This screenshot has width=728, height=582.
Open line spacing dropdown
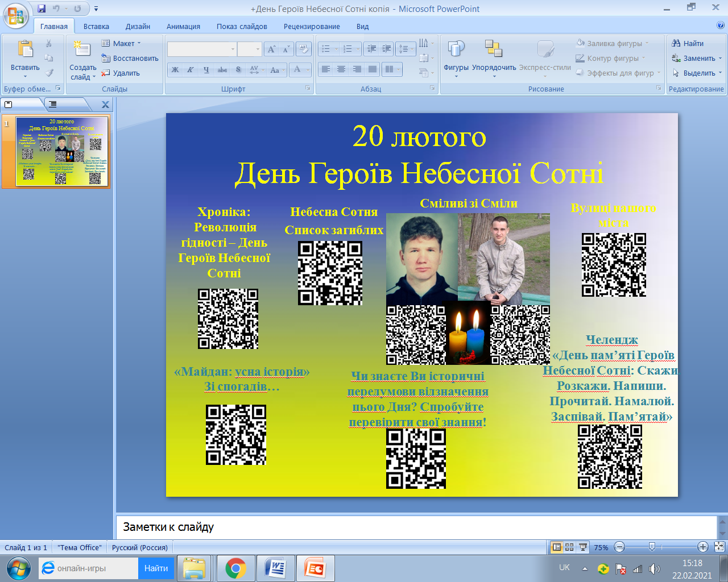click(406, 49)
